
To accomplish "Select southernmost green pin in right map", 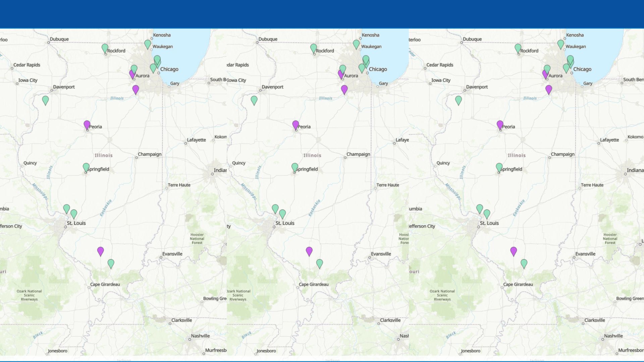I will tap(524, 264).
